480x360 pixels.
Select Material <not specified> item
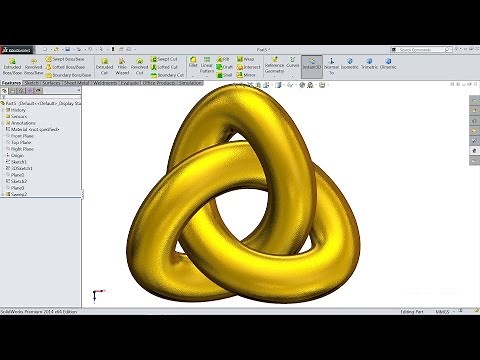[33, 129]
